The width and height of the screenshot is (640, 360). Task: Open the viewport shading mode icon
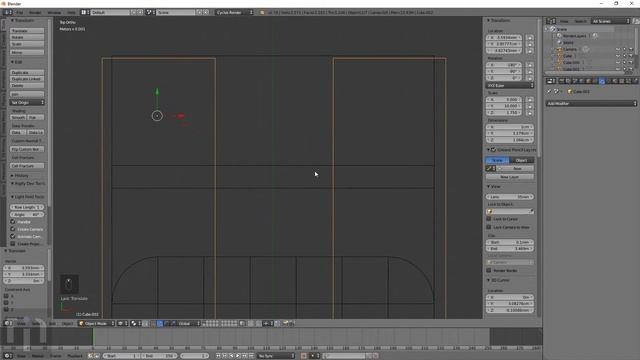pyautogui.click(x=121, y=324)
